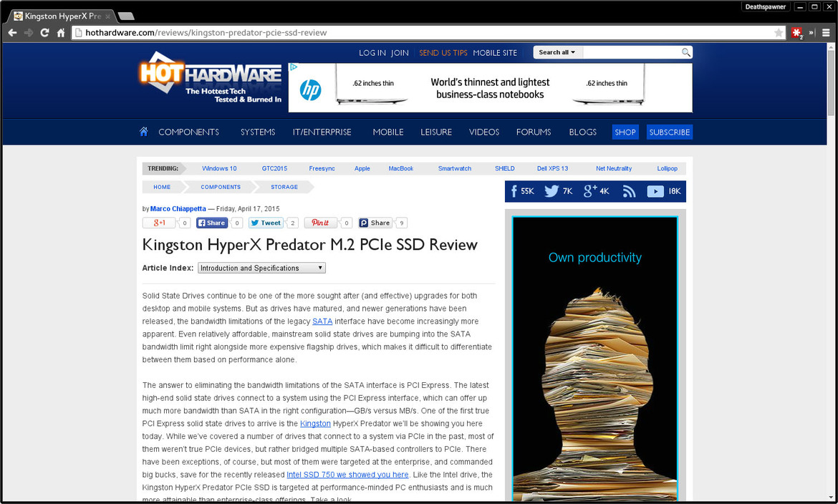
Task: Open the Freesync trending topic
Action: (322, 168)
